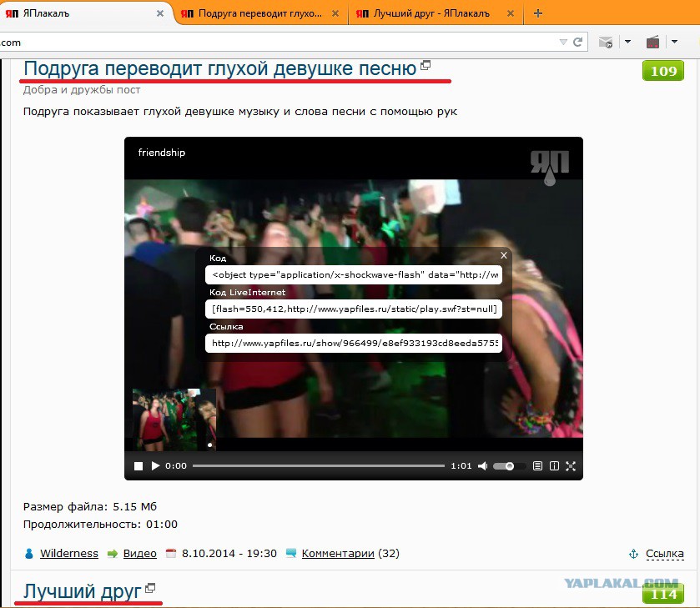Click the stop button in video player
700x608 pixels.
tap(138, 466)
